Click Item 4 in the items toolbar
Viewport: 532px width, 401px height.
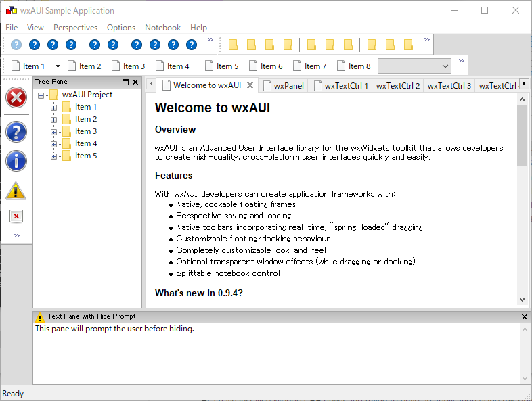pos(173,66)
